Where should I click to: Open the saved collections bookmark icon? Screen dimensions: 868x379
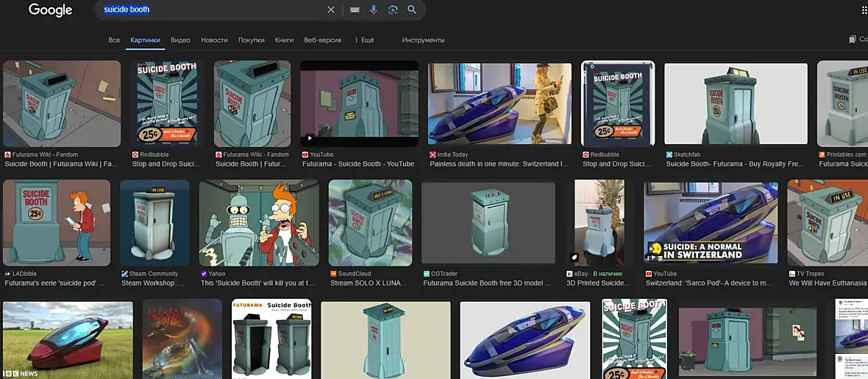(x=853, y=39)
